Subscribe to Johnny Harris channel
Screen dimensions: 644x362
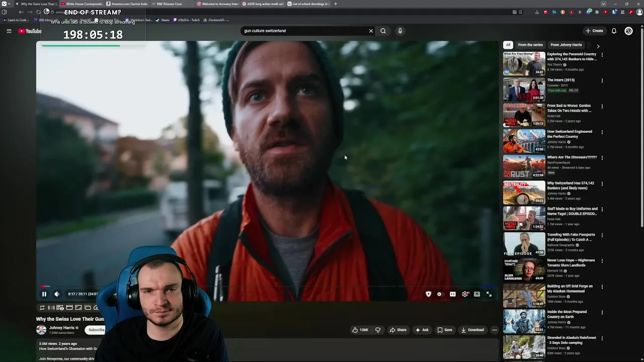[96, 330]
